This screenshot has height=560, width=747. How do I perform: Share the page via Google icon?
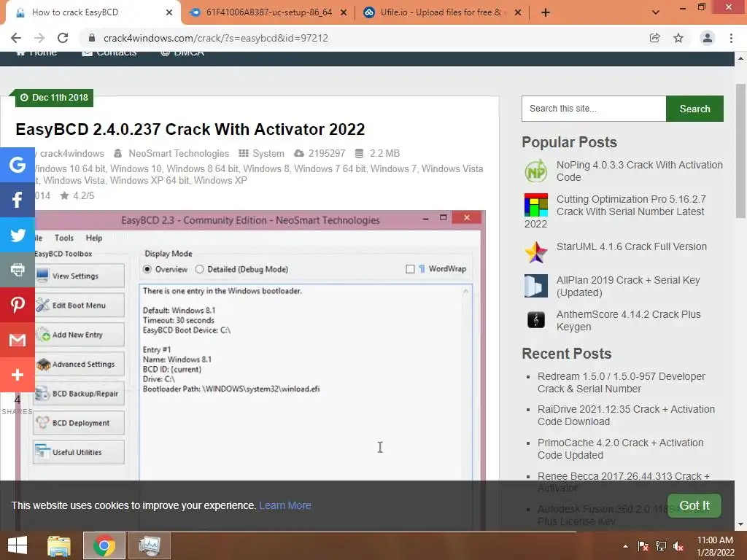(18, 165)
